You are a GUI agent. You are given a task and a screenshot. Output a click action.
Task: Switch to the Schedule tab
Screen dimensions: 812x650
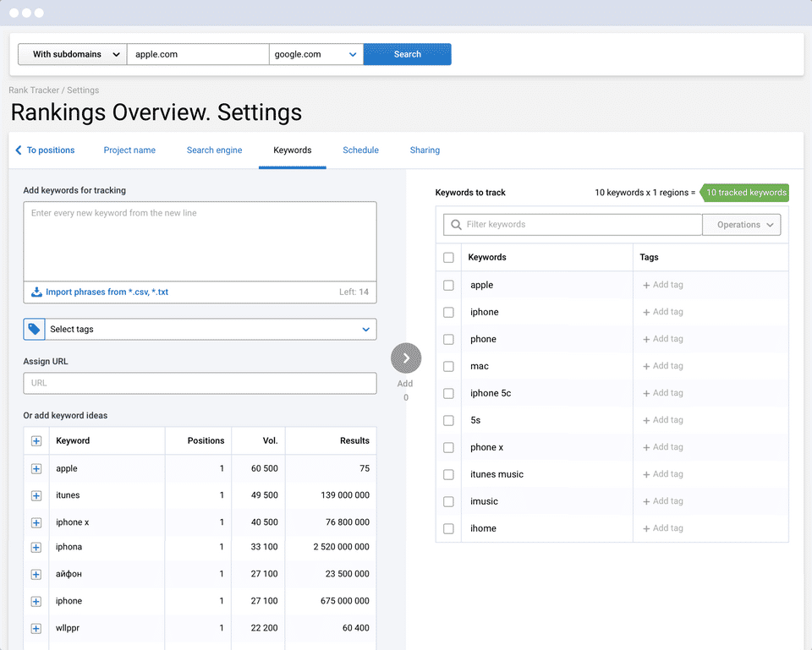pos(360,150)
